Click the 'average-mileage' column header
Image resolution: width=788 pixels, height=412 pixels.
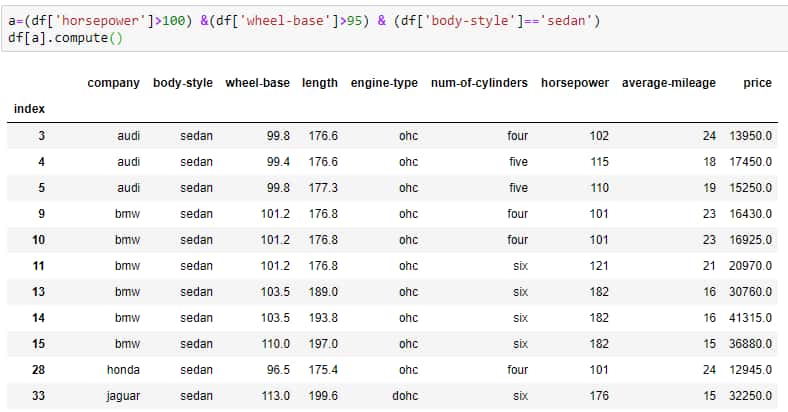coord(669,83)
